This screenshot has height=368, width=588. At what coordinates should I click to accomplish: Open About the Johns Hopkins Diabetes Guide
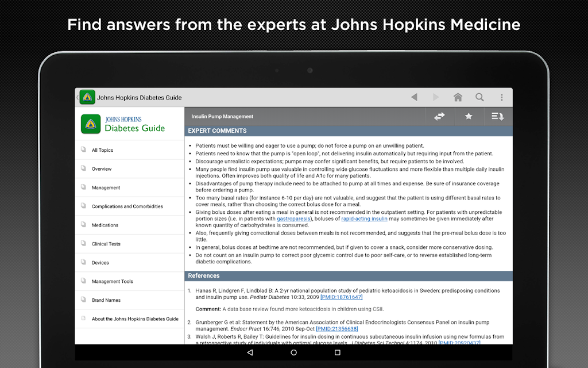click(x=135, y=319)
